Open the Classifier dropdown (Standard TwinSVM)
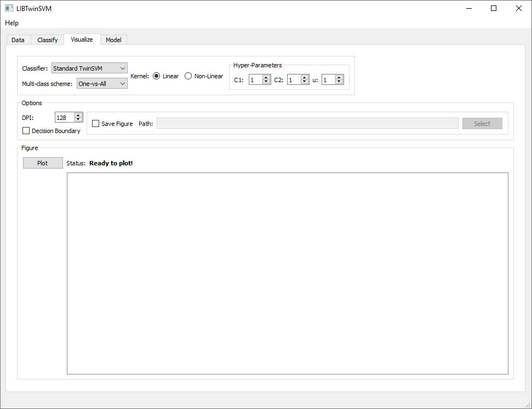Screen dimensions: 532x409 [x=89, y=68]
